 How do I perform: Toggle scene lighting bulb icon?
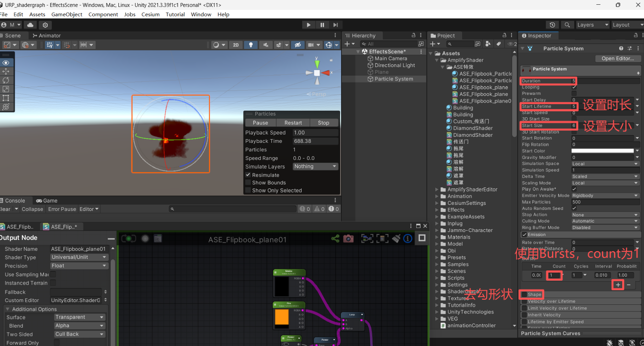[251, 45]
